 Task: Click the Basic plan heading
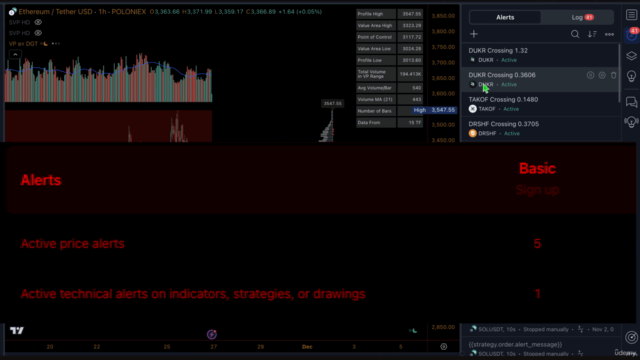coord(537,169)
